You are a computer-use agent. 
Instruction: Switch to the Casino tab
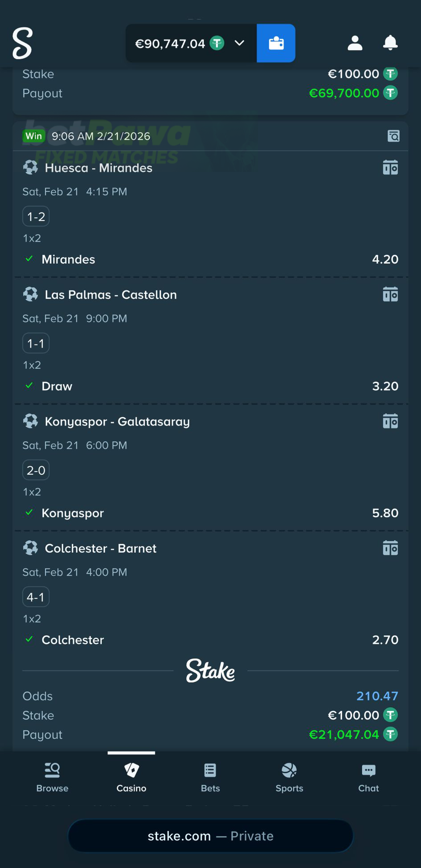coord(131,777)
